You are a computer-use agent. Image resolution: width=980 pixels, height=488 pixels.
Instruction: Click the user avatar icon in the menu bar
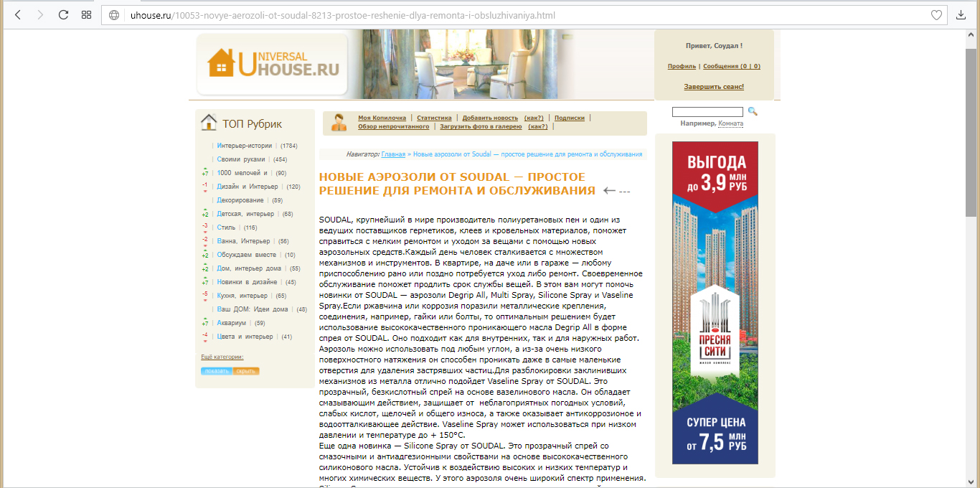[339, 123]
